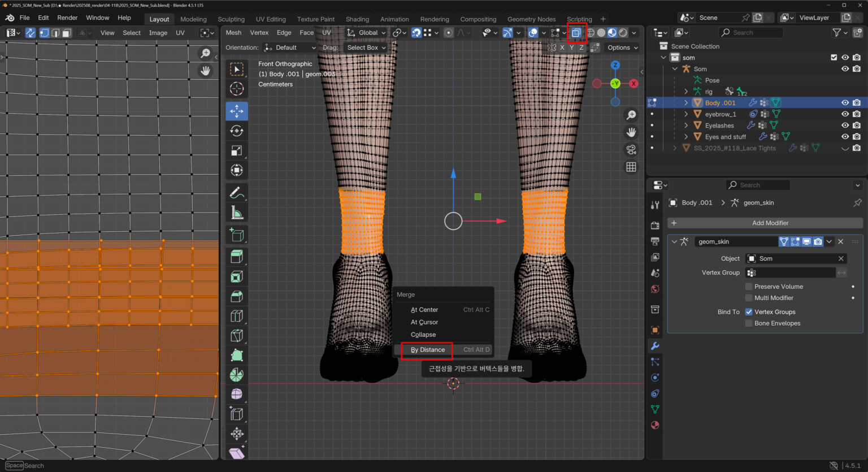The width and height of the screenshot is (868, 472).
Task: Select the Rotate tool in the toolbar
Action: click(237, 131)
